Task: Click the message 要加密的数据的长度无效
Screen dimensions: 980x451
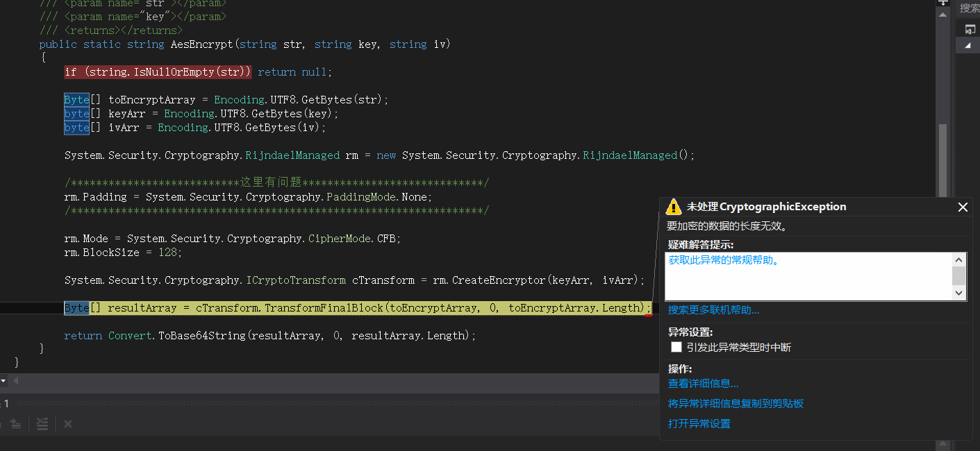Action: pyautogui.click(x=726, y=226)
